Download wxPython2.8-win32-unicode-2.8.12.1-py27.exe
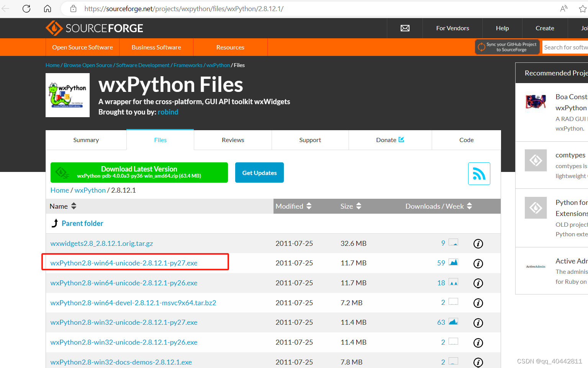This screenshot has height=368, width=588. tap(124, 322)
